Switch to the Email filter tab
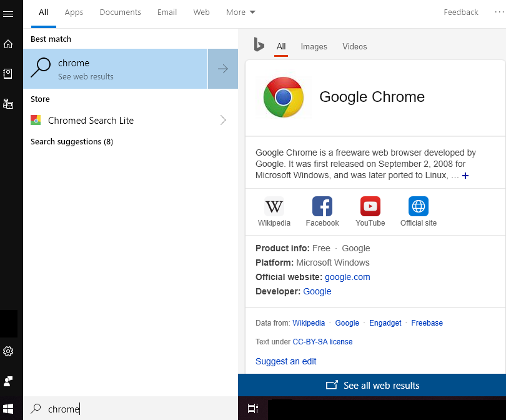Image resolution: width=506 pixels, height=420 pixels. (x=167, y=12)
